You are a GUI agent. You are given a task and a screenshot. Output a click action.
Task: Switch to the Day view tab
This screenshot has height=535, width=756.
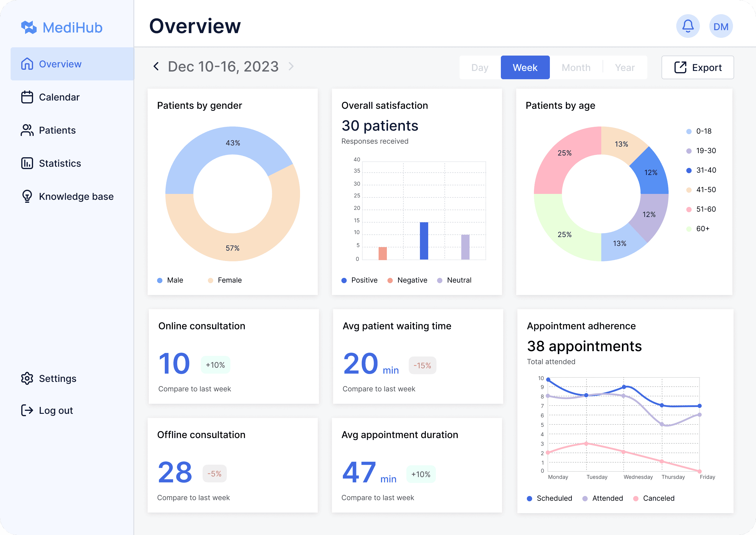(480, 68)
